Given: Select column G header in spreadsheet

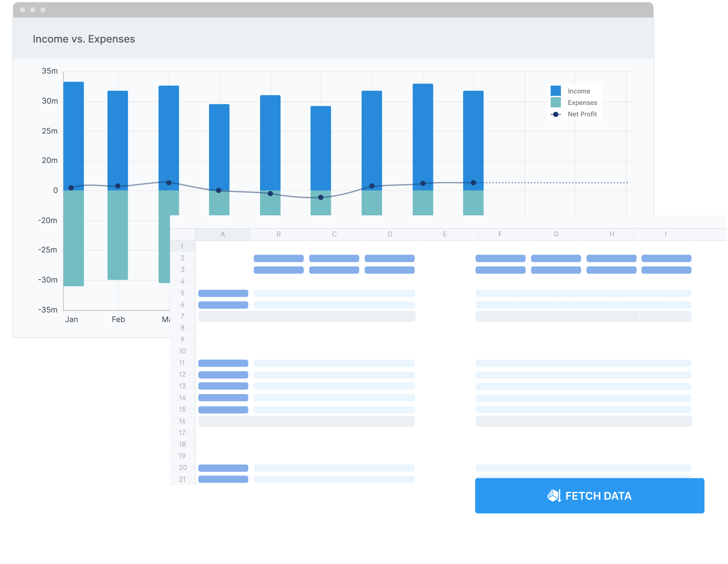Looking at the screenshot, I should coord(556,234).
